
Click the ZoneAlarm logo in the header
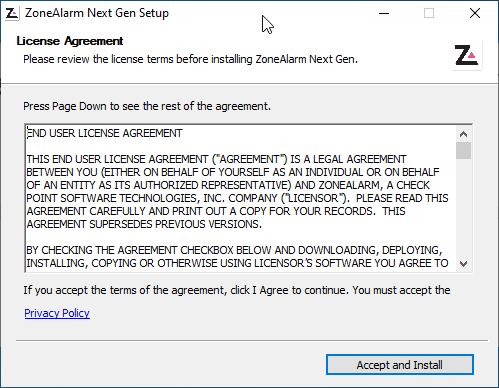click(x=467, y=56)
